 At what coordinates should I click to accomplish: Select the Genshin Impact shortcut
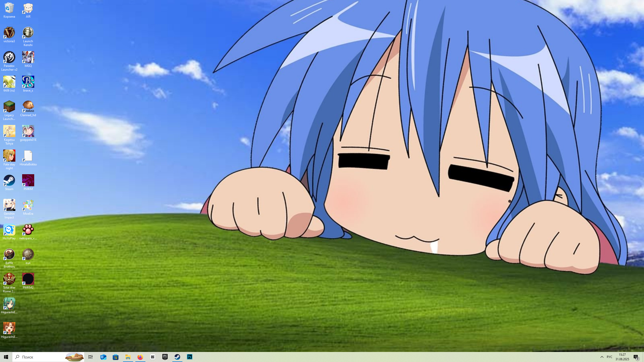(x=9, y=209)
